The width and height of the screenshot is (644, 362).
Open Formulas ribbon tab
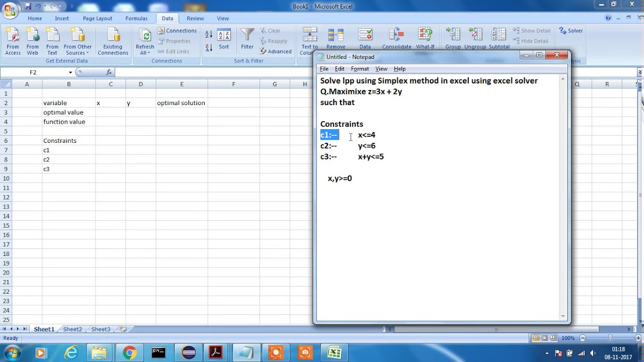pyautogui.click(x=136, y=19)
